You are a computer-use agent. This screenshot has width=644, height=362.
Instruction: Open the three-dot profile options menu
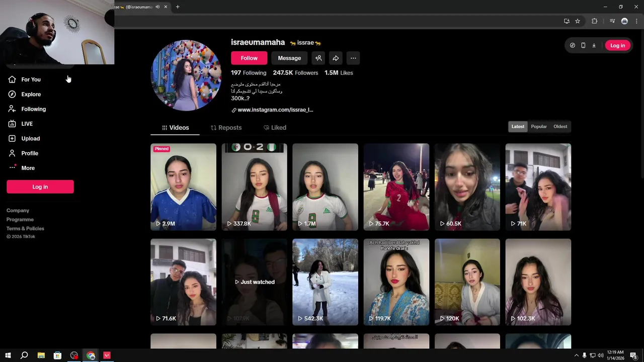(x=353, y=58)
